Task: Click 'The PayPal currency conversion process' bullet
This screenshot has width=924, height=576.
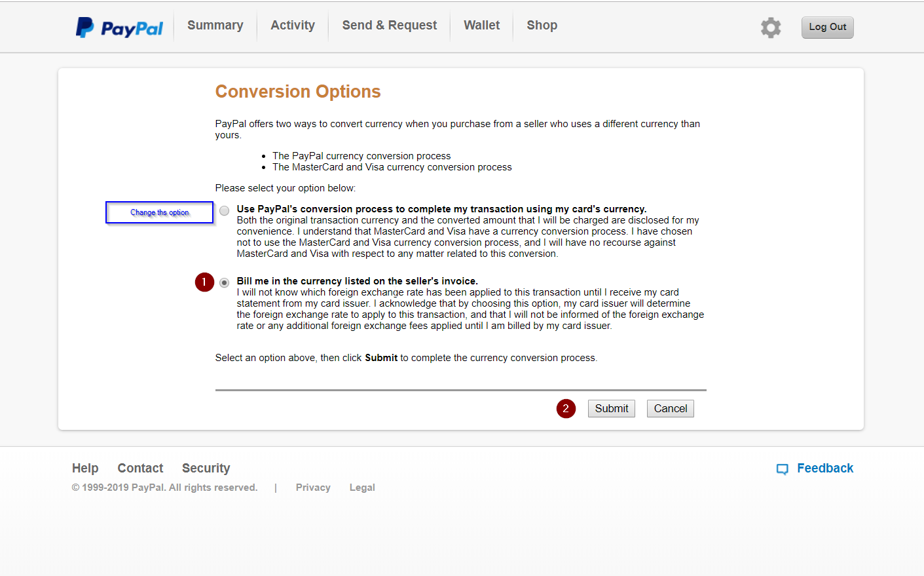Action: point(361,156)
